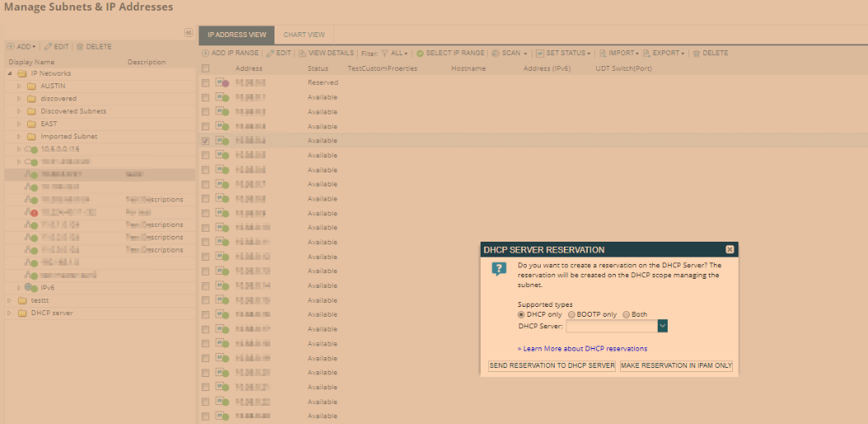The image size is (868, 424).
Task: Click the Manage Subnets & IP Addresses heading
Action: tap(88, 7)
